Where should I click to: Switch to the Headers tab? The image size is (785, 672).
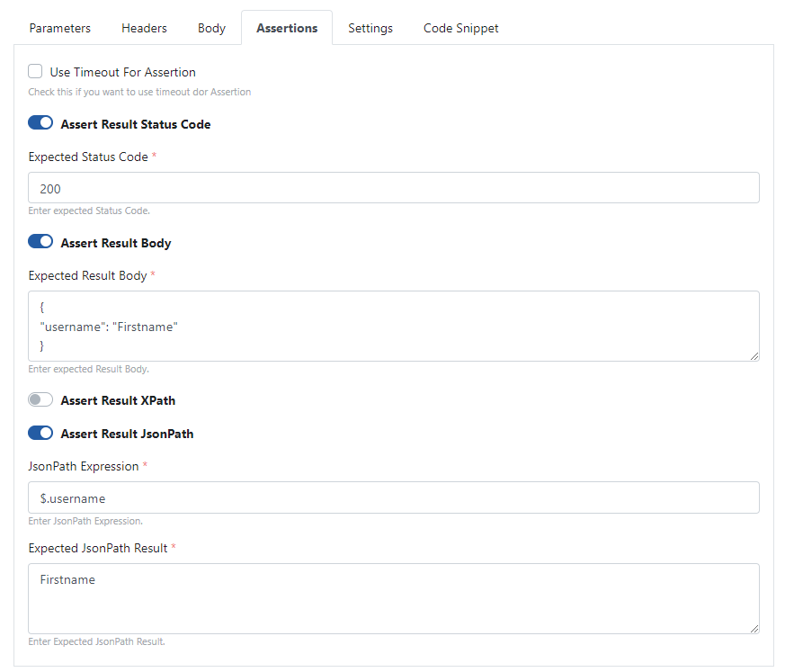coord(144,28)
